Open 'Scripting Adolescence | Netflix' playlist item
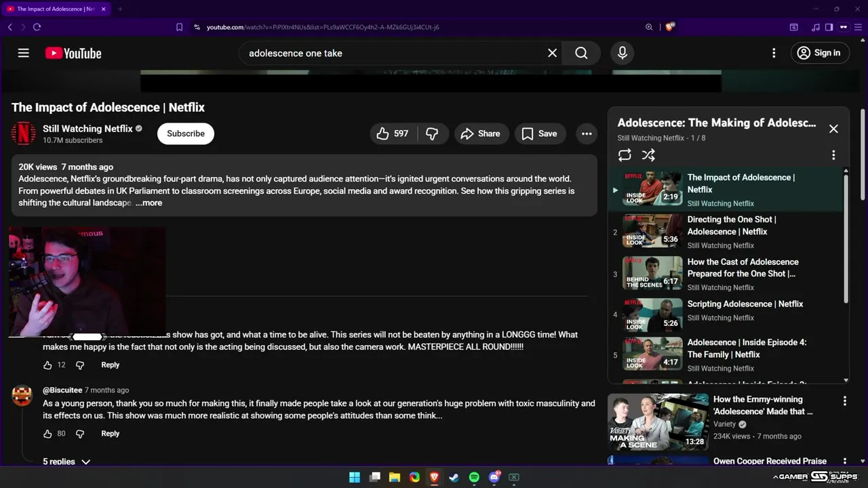Viewport: 868px width, 488px height. 726,314
